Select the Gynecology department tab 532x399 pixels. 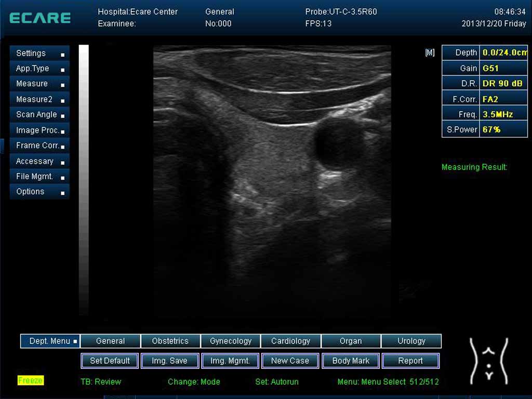click(x=231, y=341)
